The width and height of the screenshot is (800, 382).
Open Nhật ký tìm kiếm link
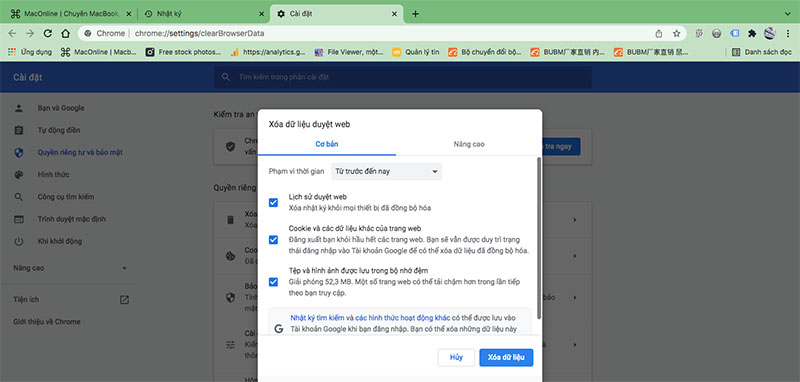pos(317,317)
